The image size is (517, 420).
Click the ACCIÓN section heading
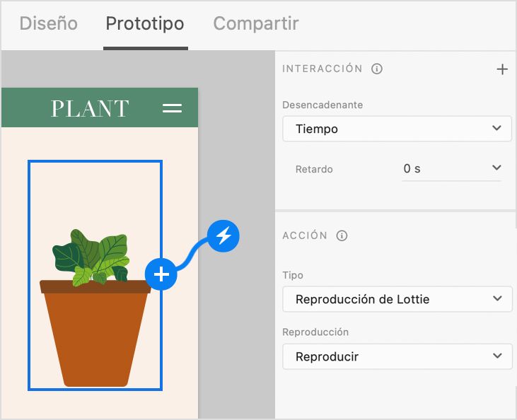[305, 235]
